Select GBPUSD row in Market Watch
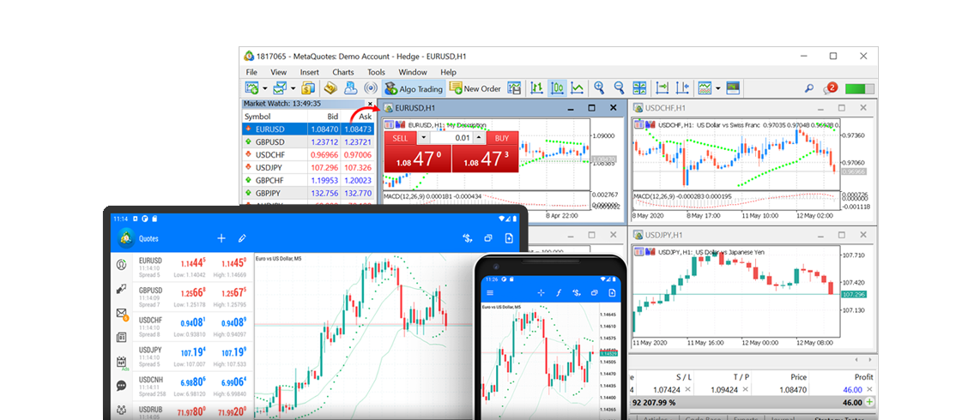Image resolution: width=980 pixels, height=420 pixels. 309,141
